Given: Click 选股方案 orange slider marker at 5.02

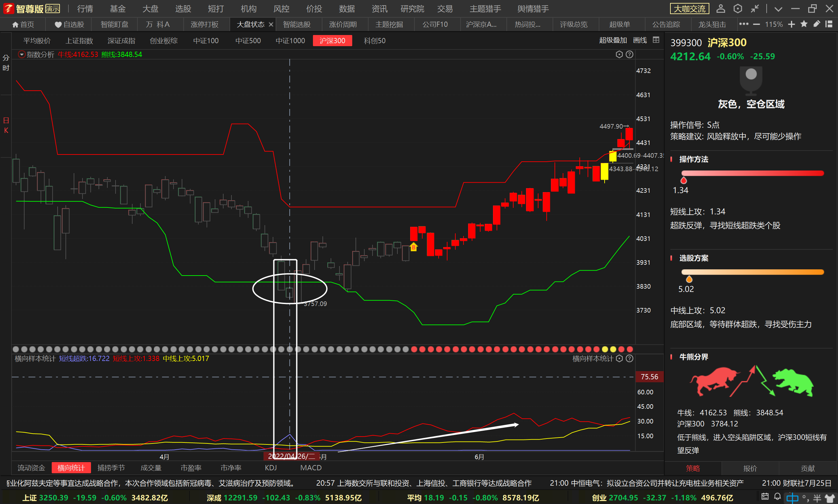Looking at the screenshot, I should (689, 279).
